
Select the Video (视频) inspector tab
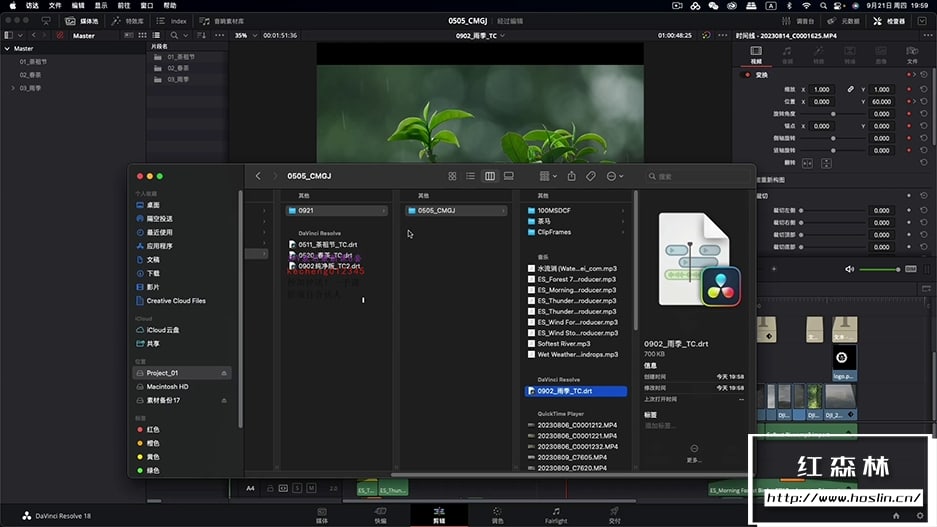click(x=755, y=54)
